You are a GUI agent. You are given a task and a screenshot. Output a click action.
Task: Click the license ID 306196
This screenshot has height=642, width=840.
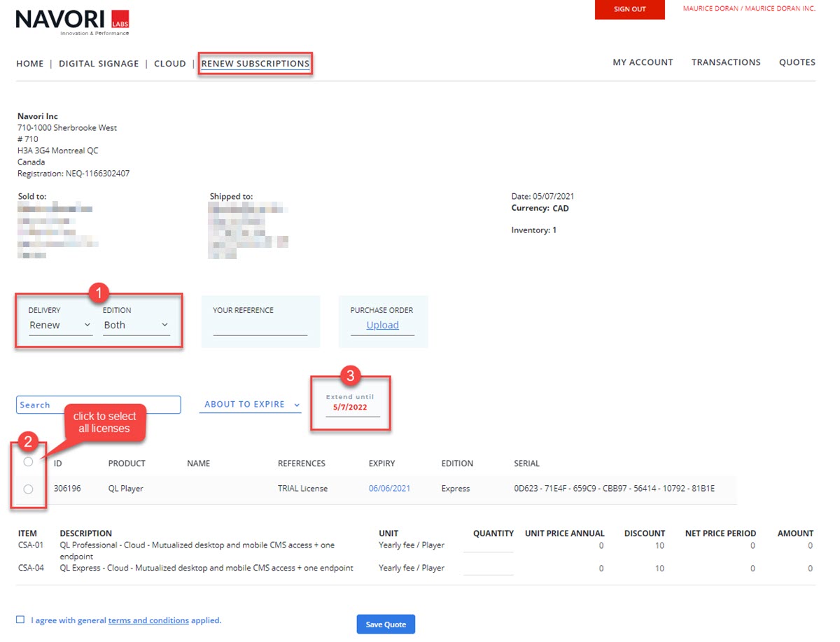67,489
